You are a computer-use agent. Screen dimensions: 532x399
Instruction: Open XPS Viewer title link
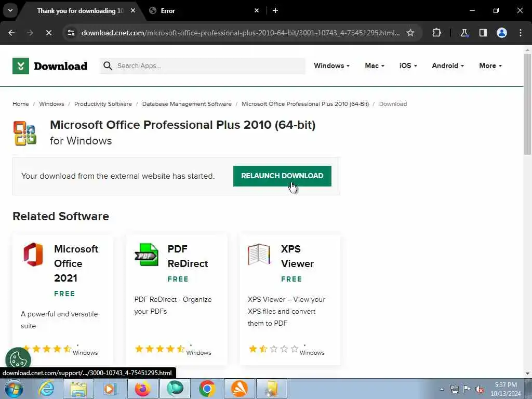click(297, 256)
